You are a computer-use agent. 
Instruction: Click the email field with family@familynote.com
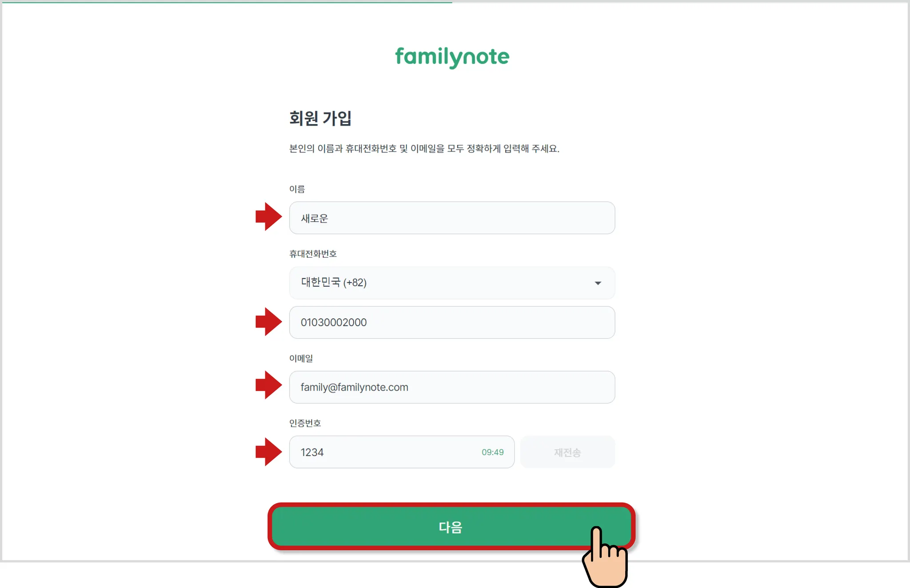[452, 388]
